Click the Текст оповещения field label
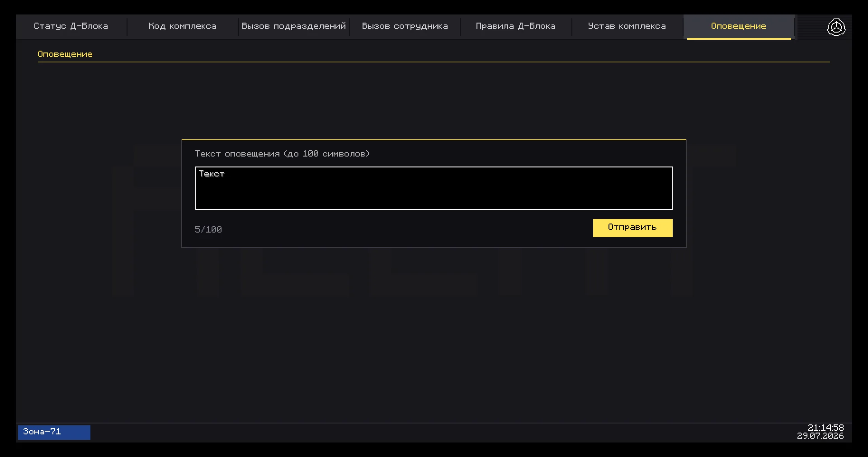 (282, 154)
